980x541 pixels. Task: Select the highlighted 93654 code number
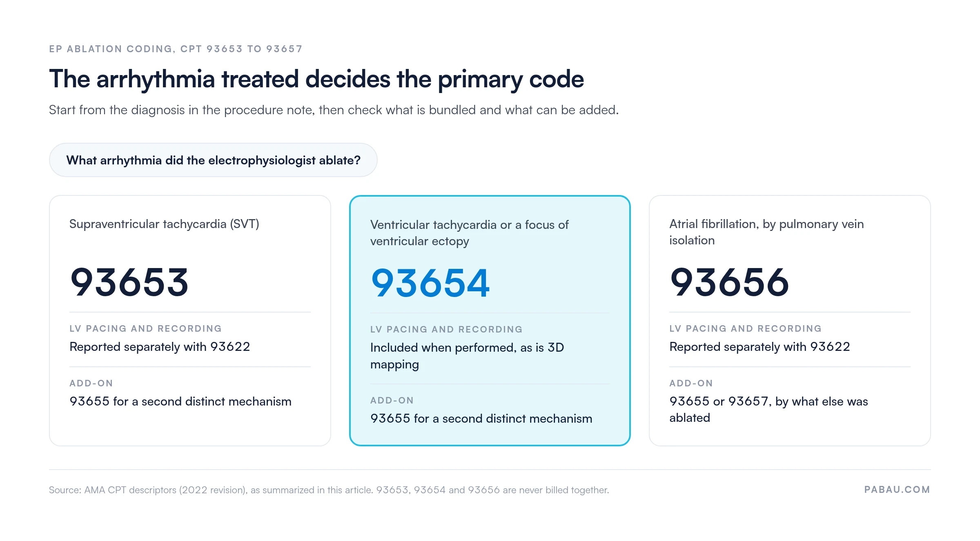pyautogui.click(x=430, y=283)
